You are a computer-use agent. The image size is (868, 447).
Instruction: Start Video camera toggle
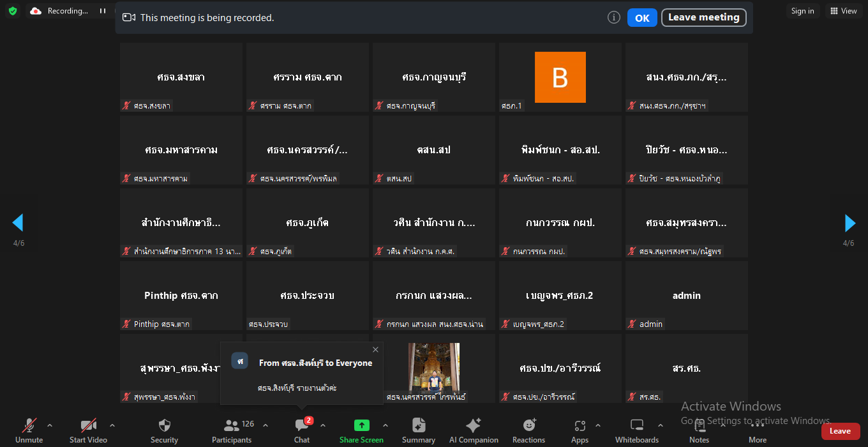click(88, 431)
